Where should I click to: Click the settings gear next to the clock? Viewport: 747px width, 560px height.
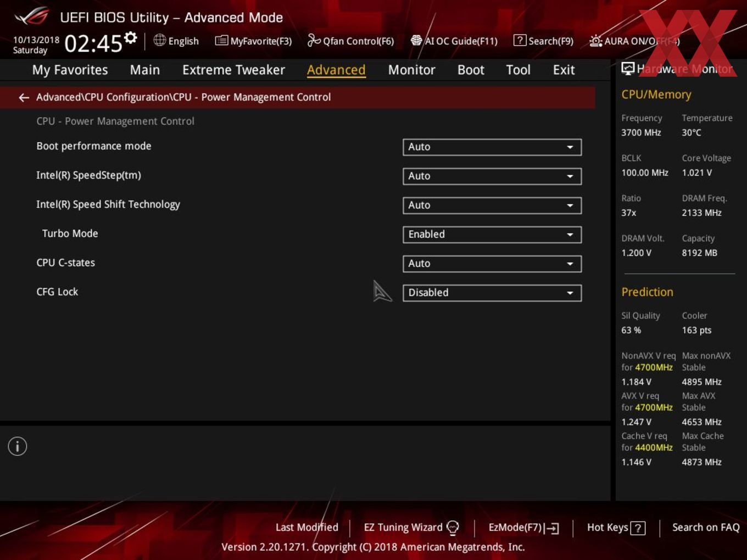pyautogui.click(x=131, y=38)
